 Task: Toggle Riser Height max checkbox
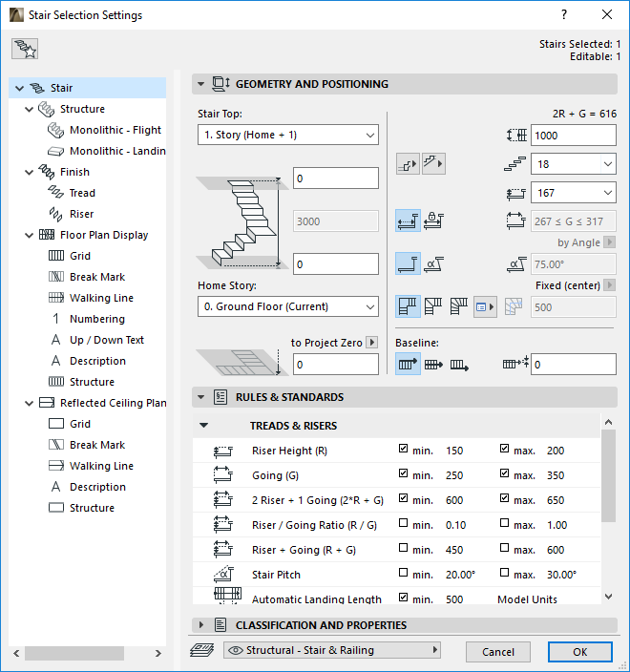click(x=504, y=449)
